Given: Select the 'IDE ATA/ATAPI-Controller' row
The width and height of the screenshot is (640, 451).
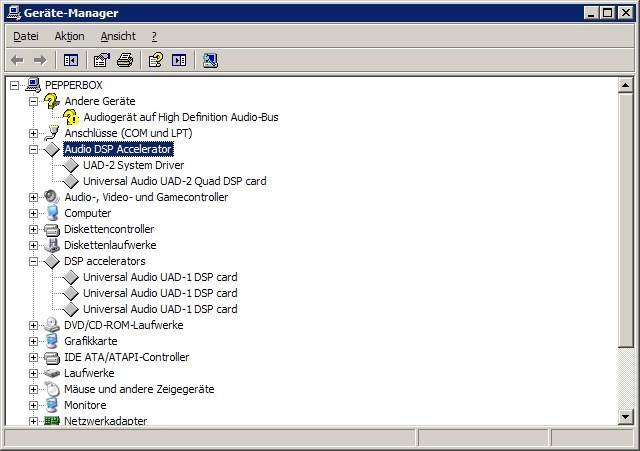Looking at the screenshot, I should (127, 357).
